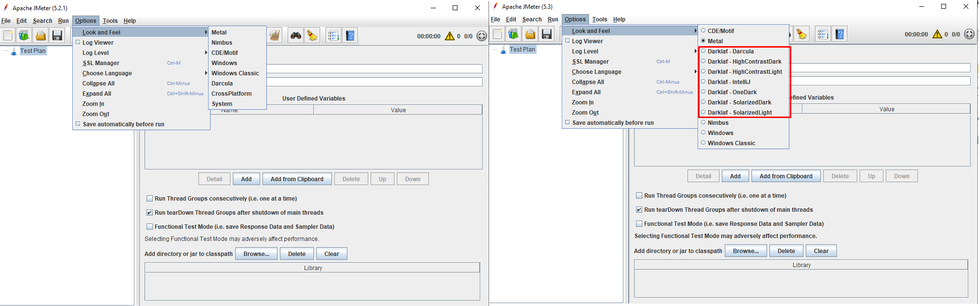Open the Run menu in JMeter 5.2.1
980x306 pixels.
pos(64,21)
